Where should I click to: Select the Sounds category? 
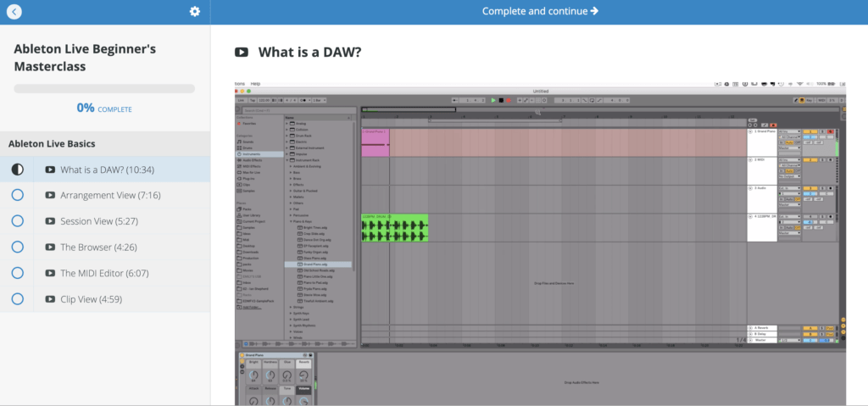[248, 142]
